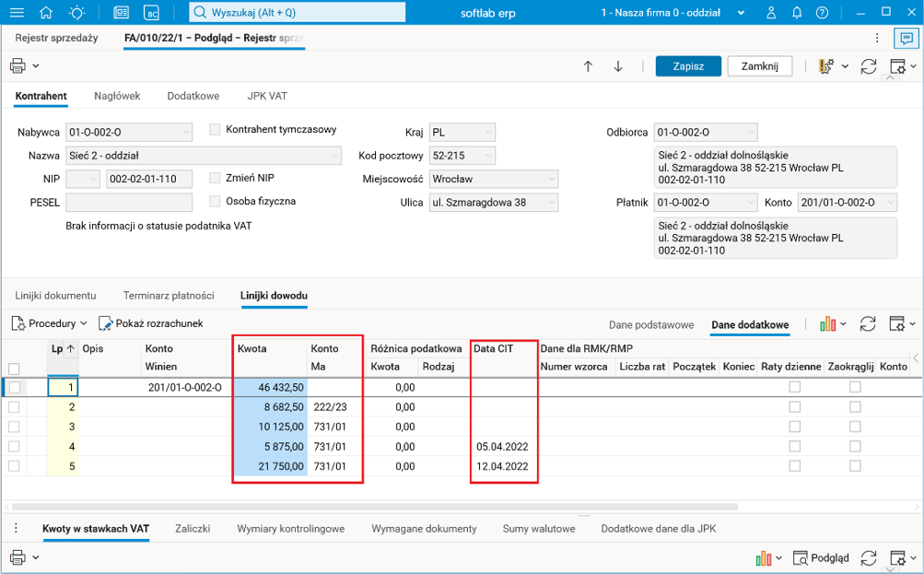
Task: Open the Nabywca dropdown
Action: click(x=185, y=132)
